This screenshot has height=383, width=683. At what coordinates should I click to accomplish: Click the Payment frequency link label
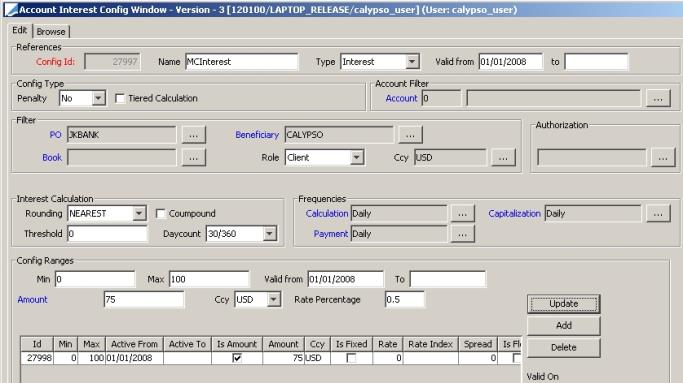tap(331, 234)
